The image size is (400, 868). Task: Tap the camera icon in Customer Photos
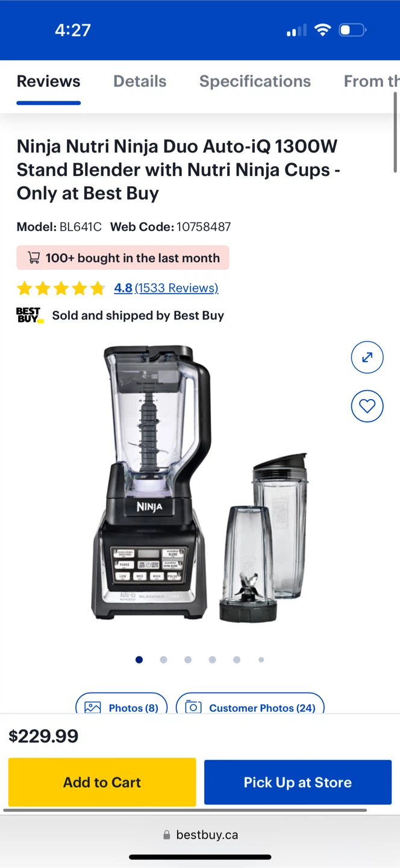[x=193, y=708]
